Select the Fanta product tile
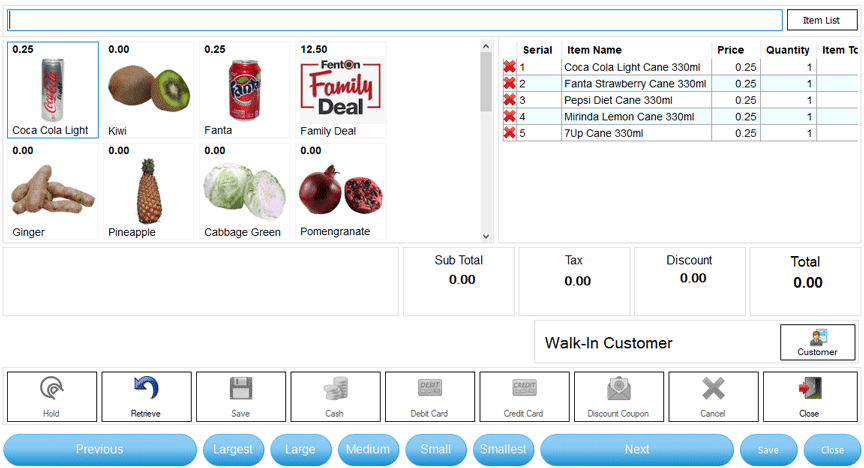The image size is (864, 468). pos(245,90)
